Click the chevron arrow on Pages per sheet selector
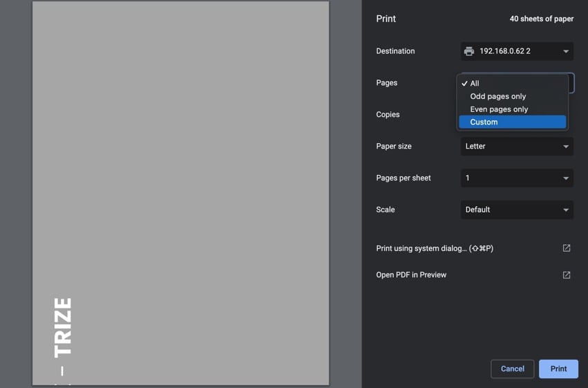Screen dimensions: 588x388 pyautogui.click(x=565, y=178)
